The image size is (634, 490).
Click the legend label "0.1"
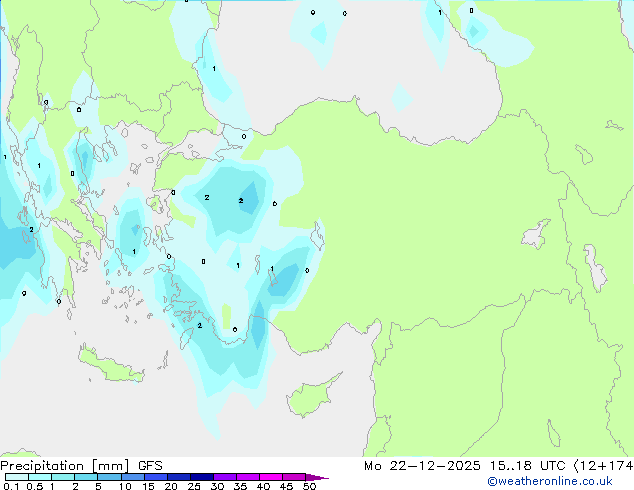pos(11,486)
